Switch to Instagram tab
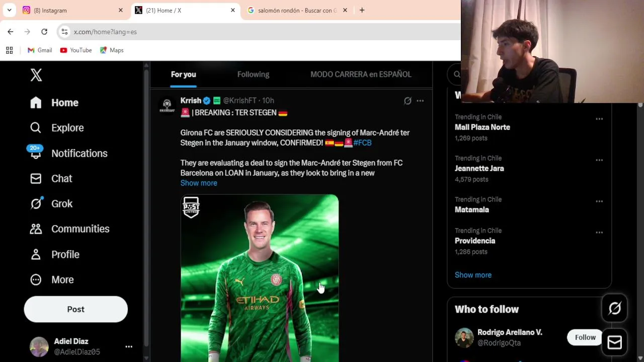 (x=71, y=10)
